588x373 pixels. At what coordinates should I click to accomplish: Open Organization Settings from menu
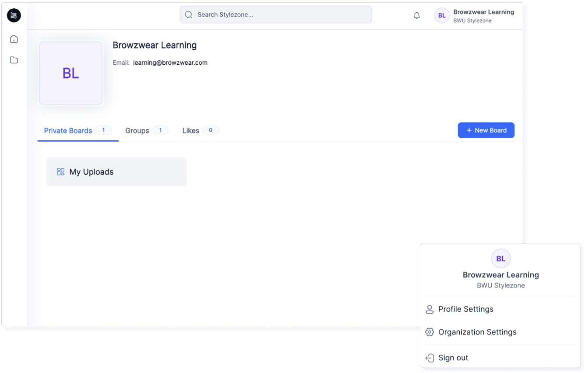click(500, 332)
